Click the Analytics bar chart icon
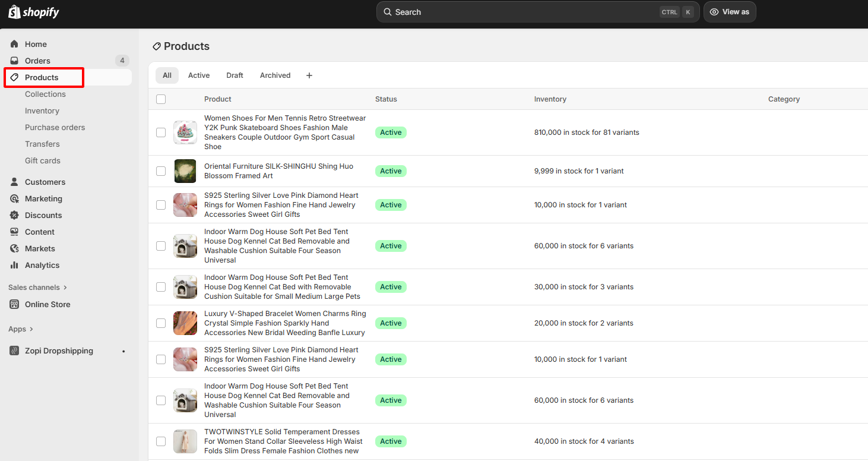The width and height of the screenshot is (868, 461). [14, 265]
